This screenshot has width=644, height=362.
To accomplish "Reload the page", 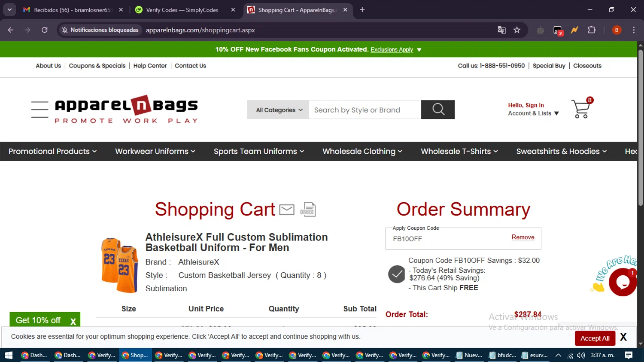I will tap(45, 30).
